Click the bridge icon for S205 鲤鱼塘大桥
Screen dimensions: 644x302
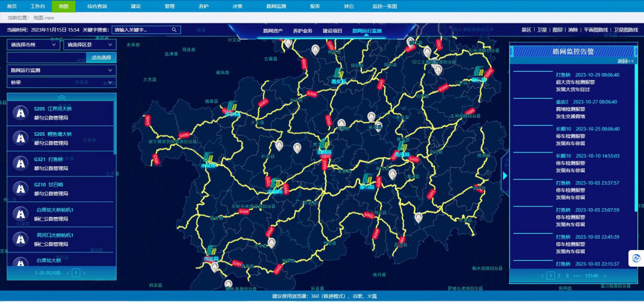[20, 138]
